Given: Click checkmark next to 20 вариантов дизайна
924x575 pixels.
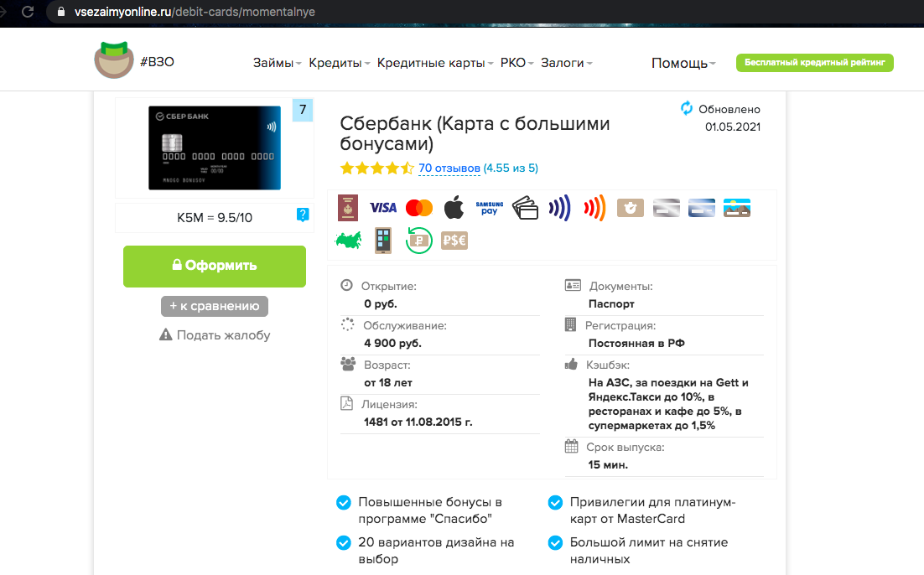Looking at the screenshot, I should point(344,542).
